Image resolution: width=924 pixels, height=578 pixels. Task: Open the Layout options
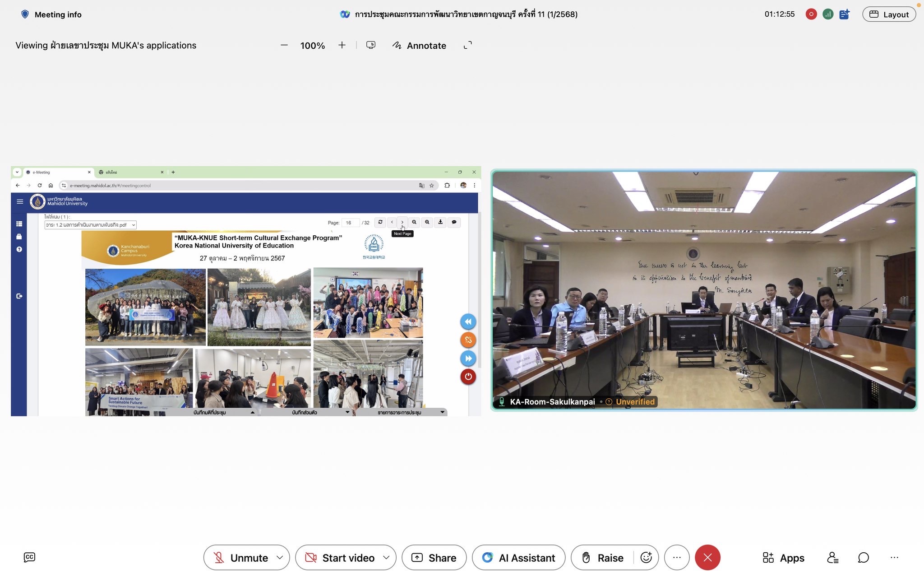pos(889,14)
